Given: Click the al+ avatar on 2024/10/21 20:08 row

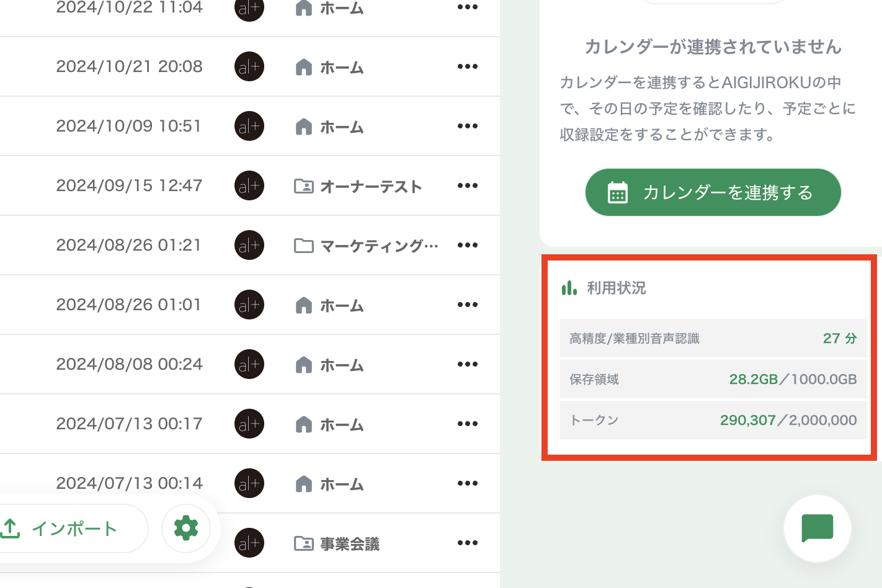Looking at the screenshot, I should point(249,66).
